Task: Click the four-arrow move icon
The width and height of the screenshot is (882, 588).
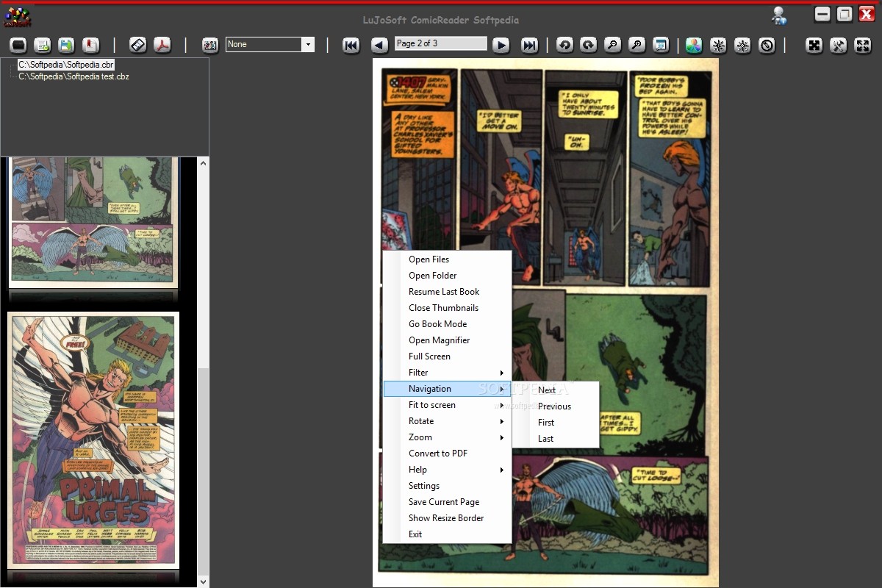Action: click(814, 46)
